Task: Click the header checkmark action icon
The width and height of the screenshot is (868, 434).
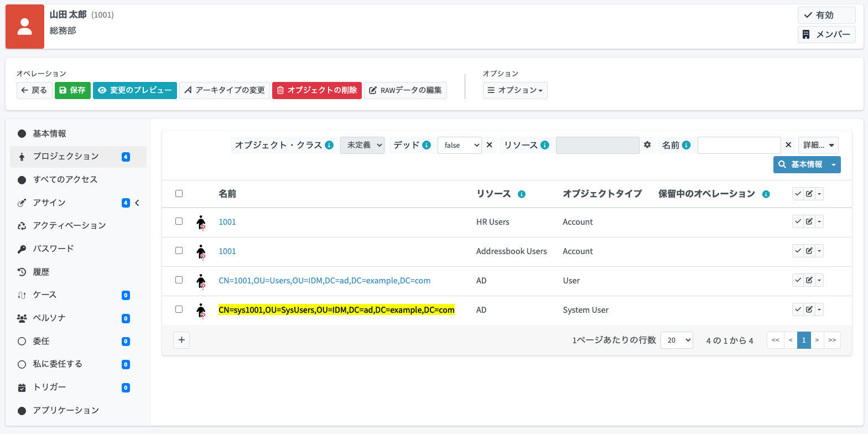Action: [x=798, y=194]
